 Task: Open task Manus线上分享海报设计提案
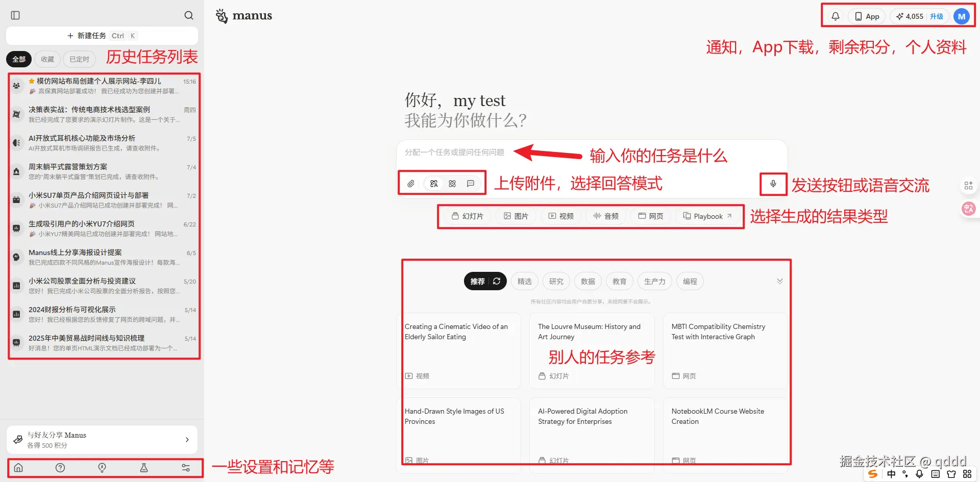[x=104, y=257]
